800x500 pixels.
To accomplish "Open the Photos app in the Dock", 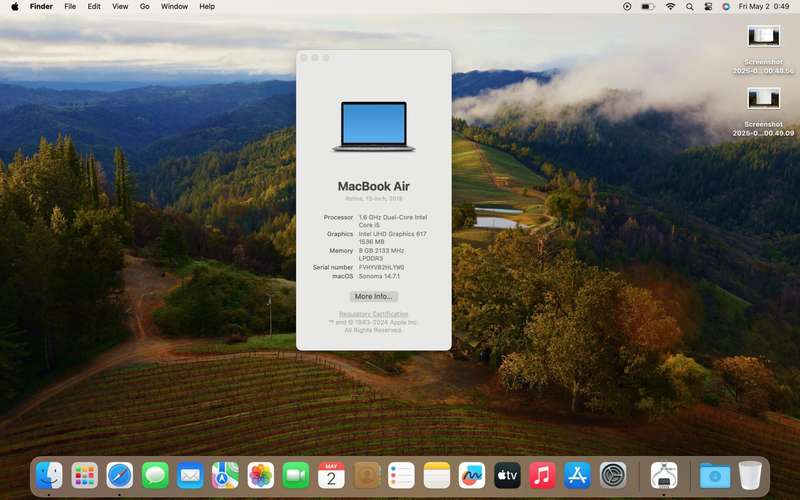I will pyautogui.click(x=261, y=476).
